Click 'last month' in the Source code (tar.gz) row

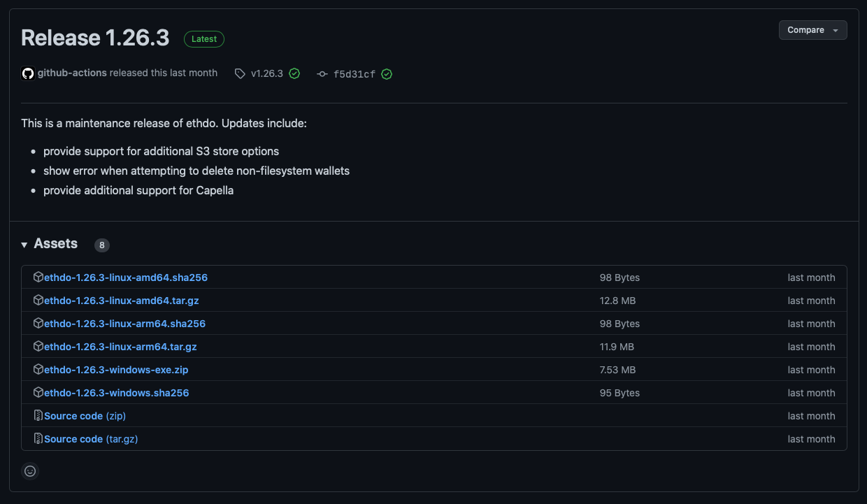click(x=811, y=439)
